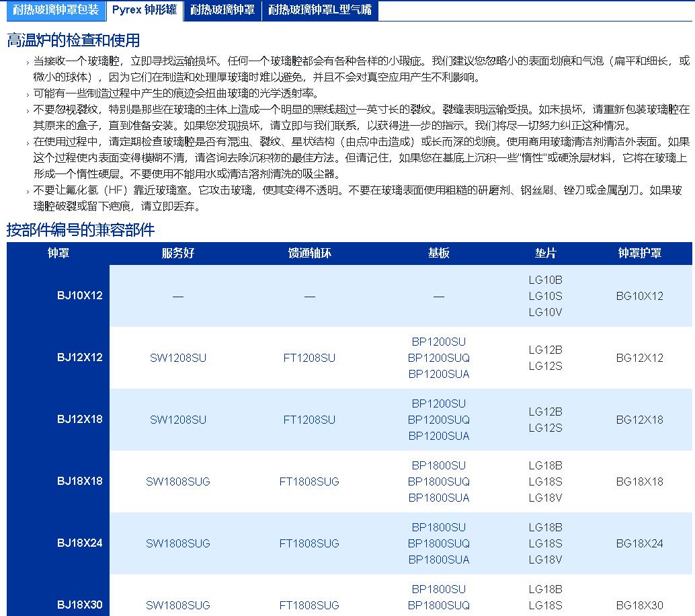Click the BG18X18 guard cell
This screenshot has height=616, width=695.
point(640,482)
